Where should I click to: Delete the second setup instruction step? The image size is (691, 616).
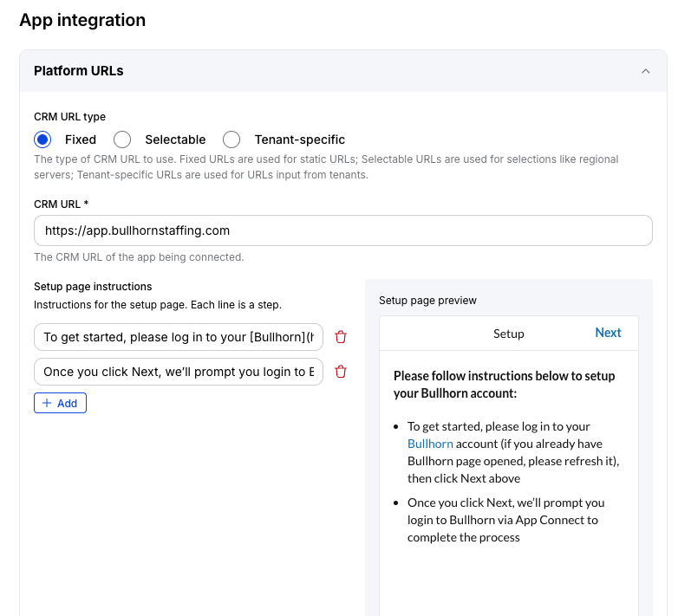(x=341, y=372)
